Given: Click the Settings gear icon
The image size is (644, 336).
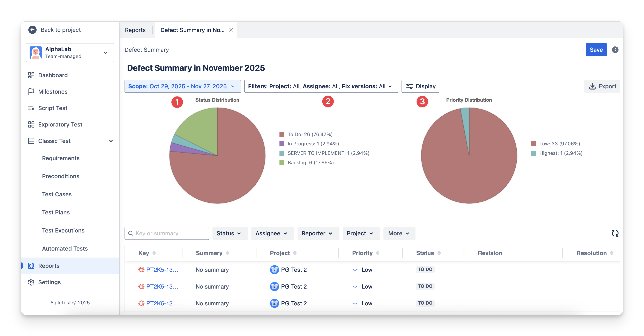Looking at the screenshot, I should click(x=31, y=282).
